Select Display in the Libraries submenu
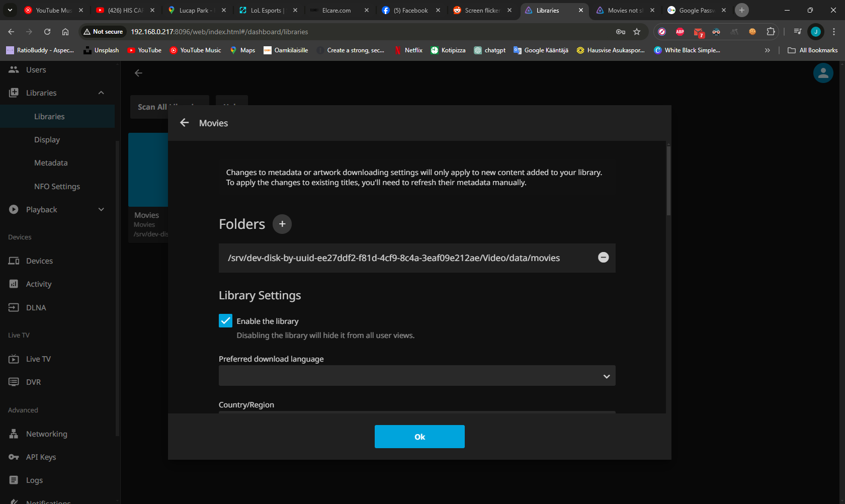The width and height of the screenshot is (845, 504). [x=47, y=140]
